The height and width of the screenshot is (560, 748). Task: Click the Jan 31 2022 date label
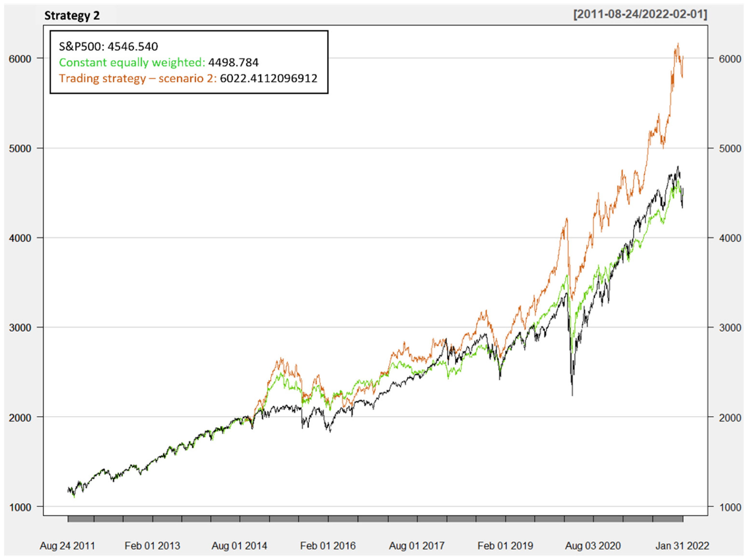(x=682, y=546)
